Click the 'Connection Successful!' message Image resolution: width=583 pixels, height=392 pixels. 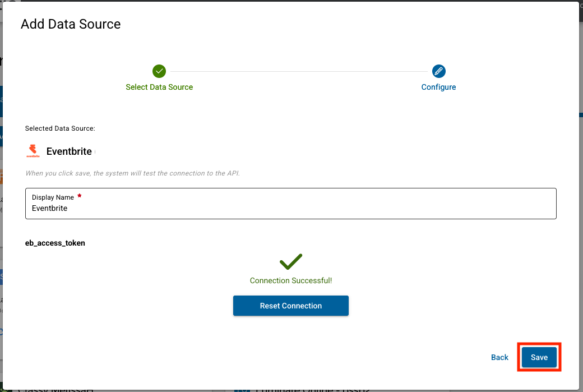[291, 280]
